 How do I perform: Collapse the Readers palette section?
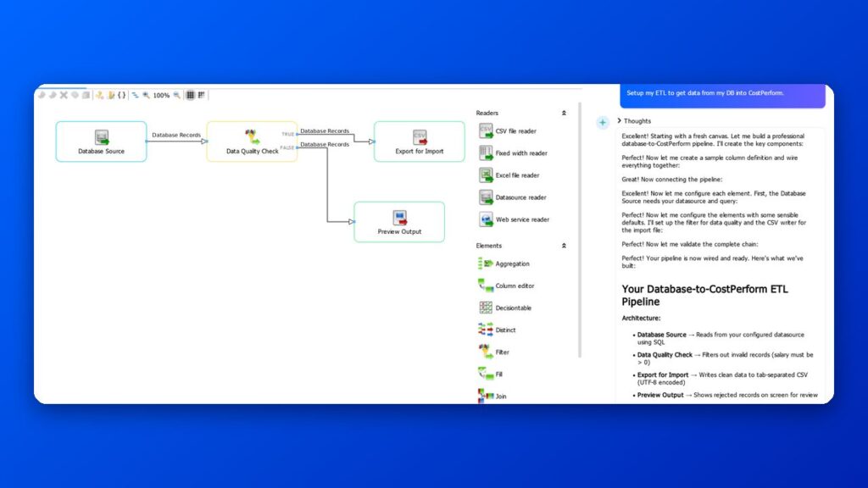tap(564, 113)
